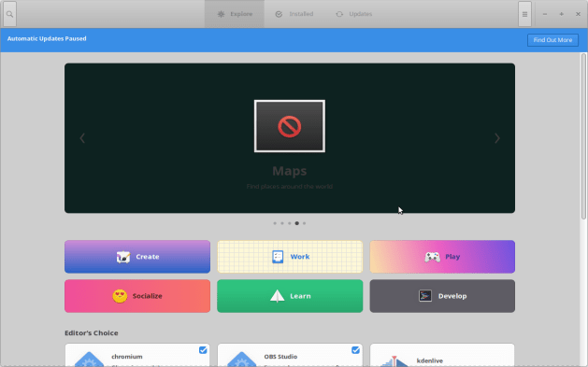Switch to the Installed tab
588x367 pixels.
(294, 14)
